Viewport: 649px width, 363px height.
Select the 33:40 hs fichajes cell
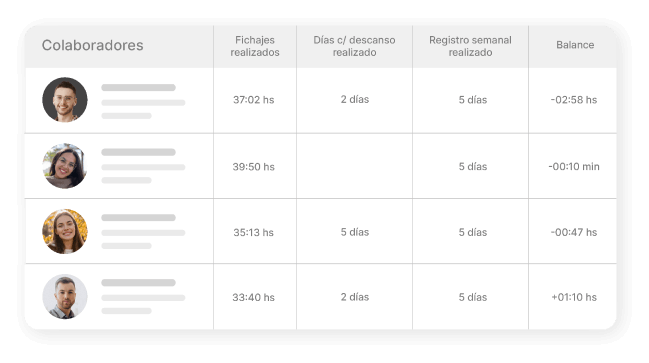coord(254,297)
